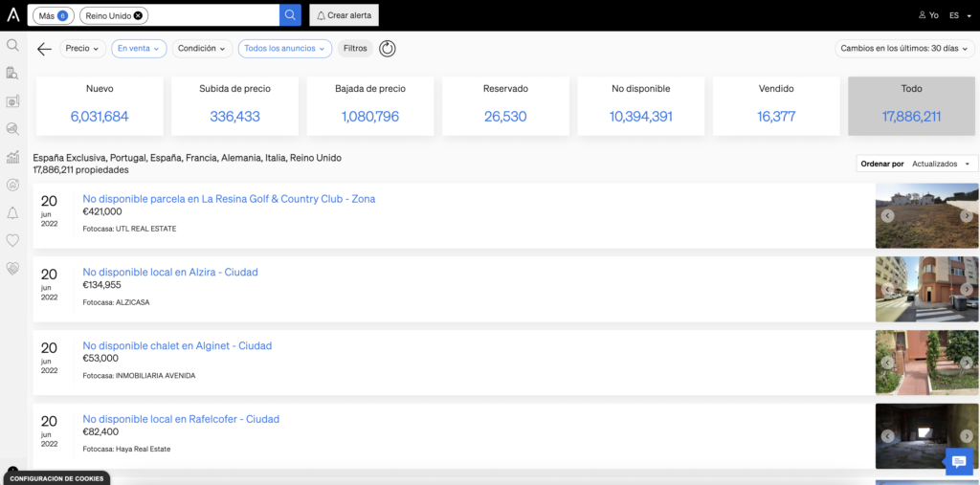Open building search sidebar icon
This screenshot has height=485, width=980.
(x=12, y=73)
